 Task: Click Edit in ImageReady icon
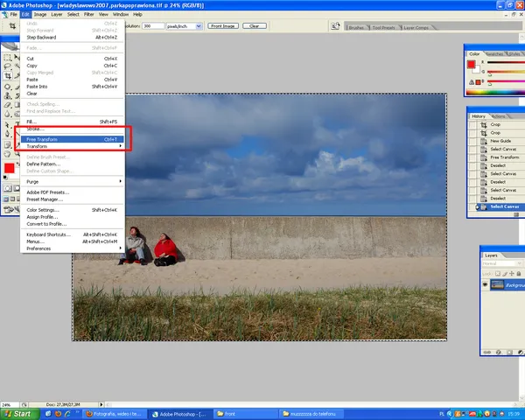10,210
